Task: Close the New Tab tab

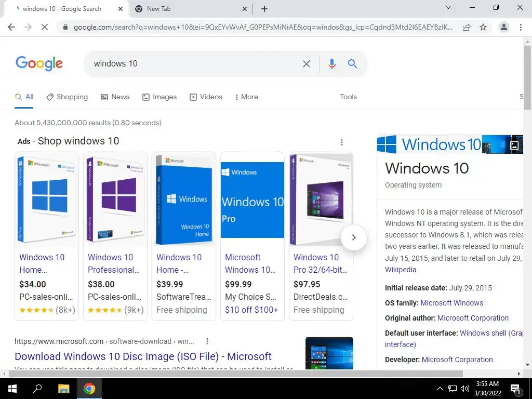Action: [245, 9]
